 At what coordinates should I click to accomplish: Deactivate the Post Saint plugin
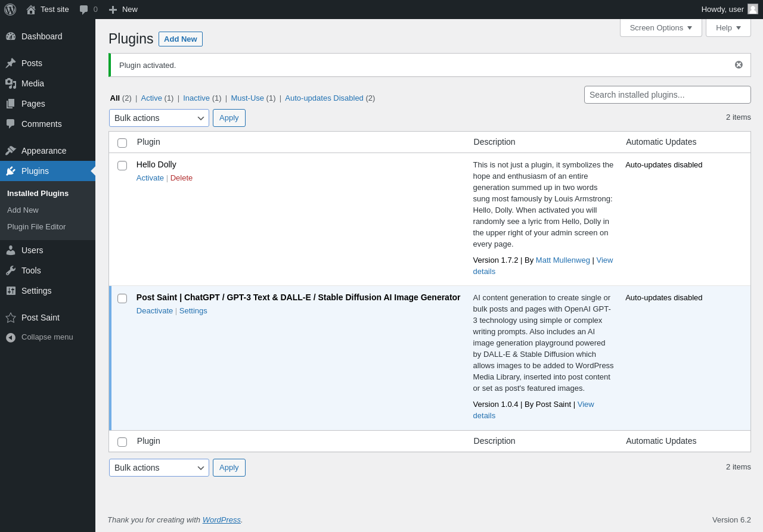pos(154,310)
